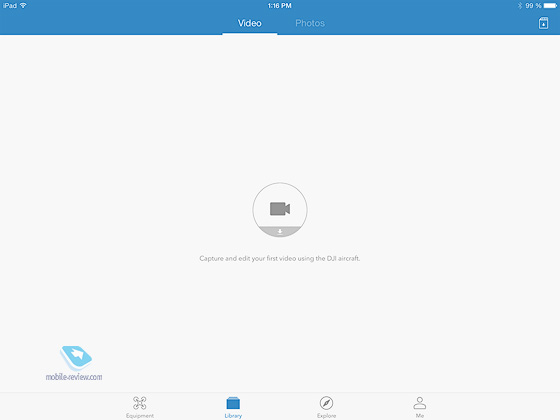Tap the Wi-Fi status icon
Image resolution: width=560 pixels, height=420 pixels.
(23, 5)
